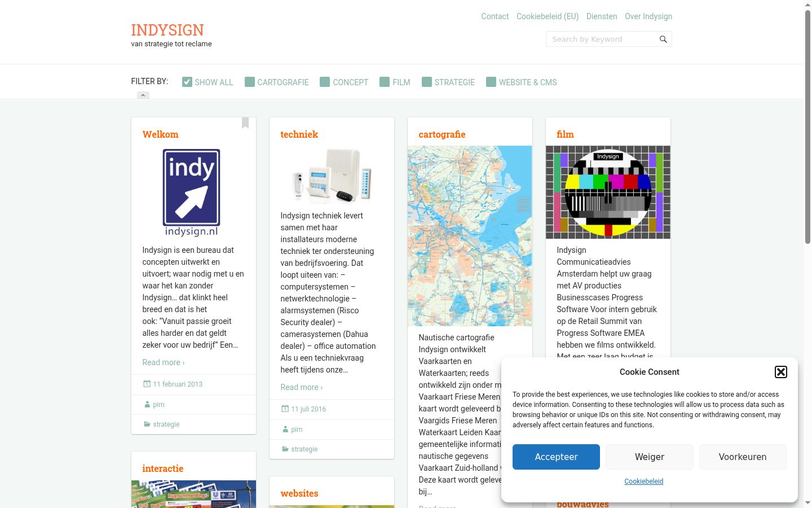812x508 pixels.
Task: Open the Cookiebeleid link in dialog
Action: click(644, 481)
